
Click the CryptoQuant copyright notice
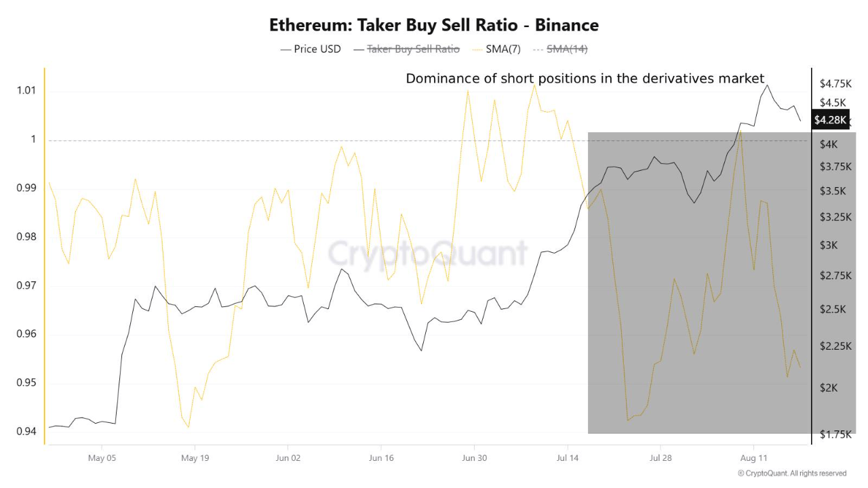[791, 473]
